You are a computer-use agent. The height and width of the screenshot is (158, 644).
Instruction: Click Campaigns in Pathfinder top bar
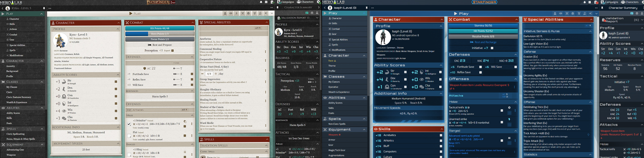[286, 2]
